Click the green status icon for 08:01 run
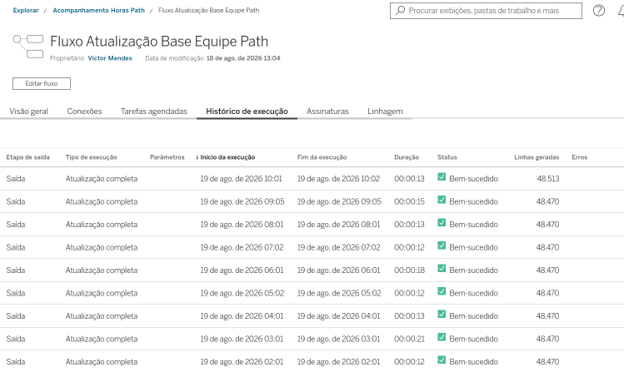 (441, 222)
